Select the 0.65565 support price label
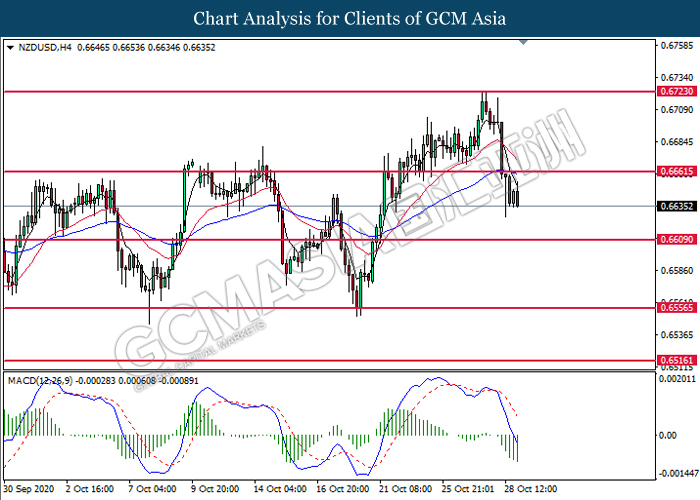This screenshot has width=700, height=500. [x=677, y=308]
